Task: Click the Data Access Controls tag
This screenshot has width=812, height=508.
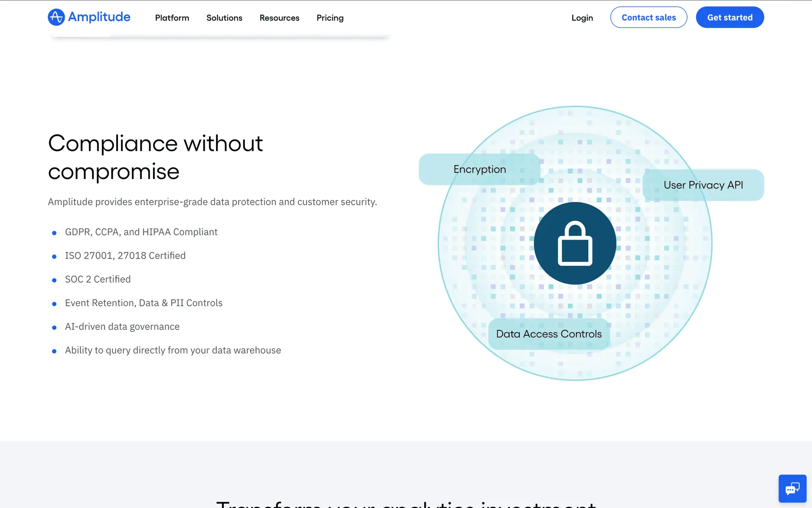Action: (x=549, y=334)
